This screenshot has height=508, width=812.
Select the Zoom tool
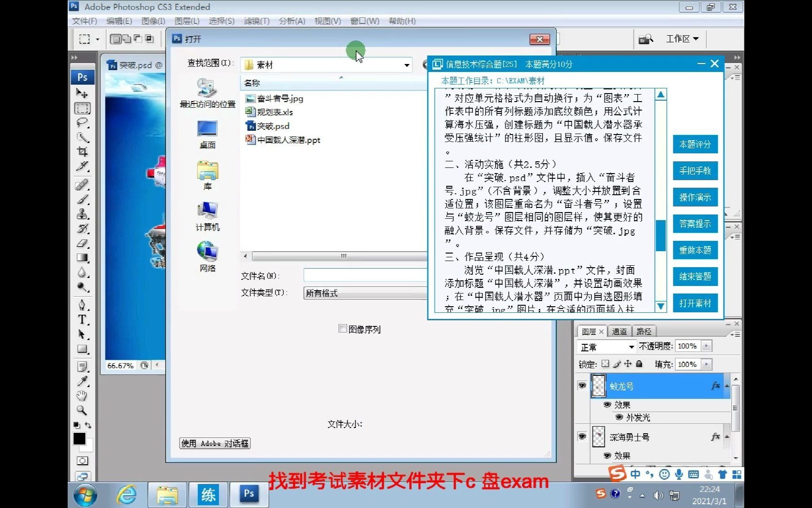pyautogui.click(x=82, y=410)
